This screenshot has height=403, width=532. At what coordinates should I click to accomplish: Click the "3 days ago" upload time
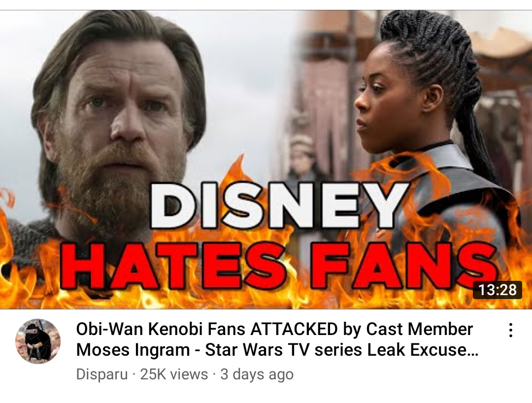click(x=257, y=374)
